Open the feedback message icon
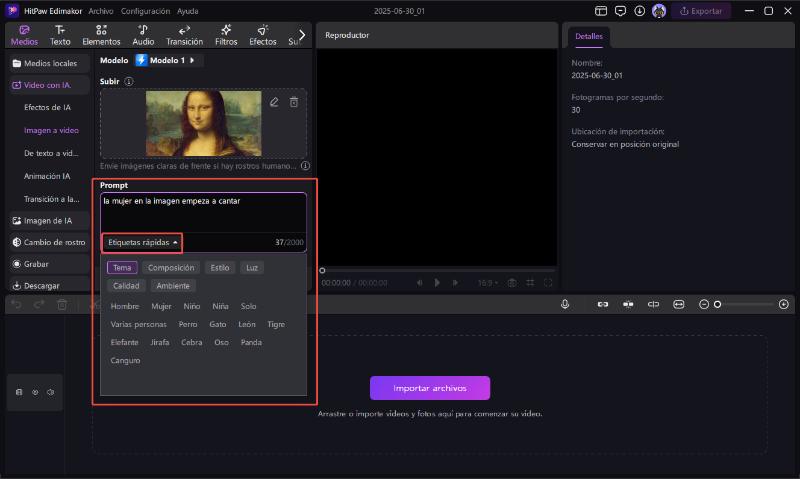The width and height of the screenshot is (800, 479). 620,11
